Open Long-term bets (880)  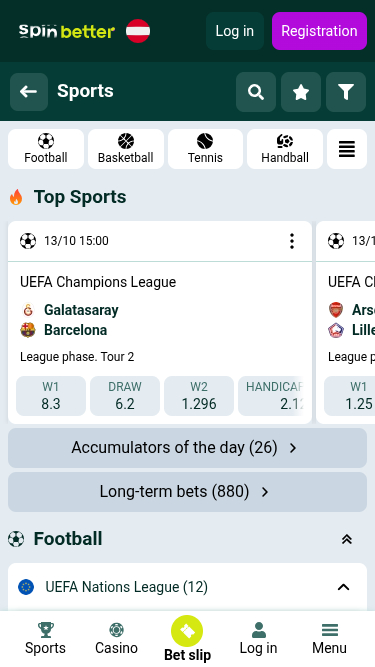tap(188, 492)
